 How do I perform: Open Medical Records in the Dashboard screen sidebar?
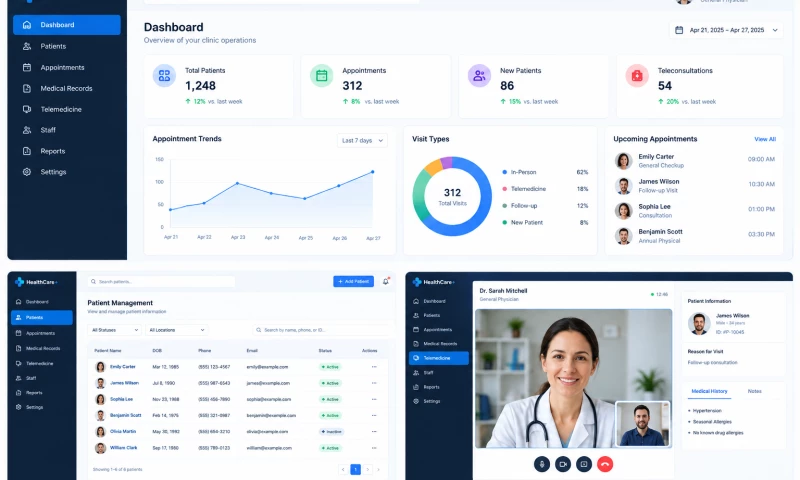(66, 88)
